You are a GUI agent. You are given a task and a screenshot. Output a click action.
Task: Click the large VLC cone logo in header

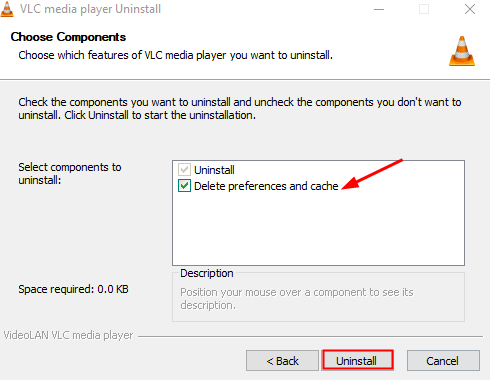click(462, 51)
